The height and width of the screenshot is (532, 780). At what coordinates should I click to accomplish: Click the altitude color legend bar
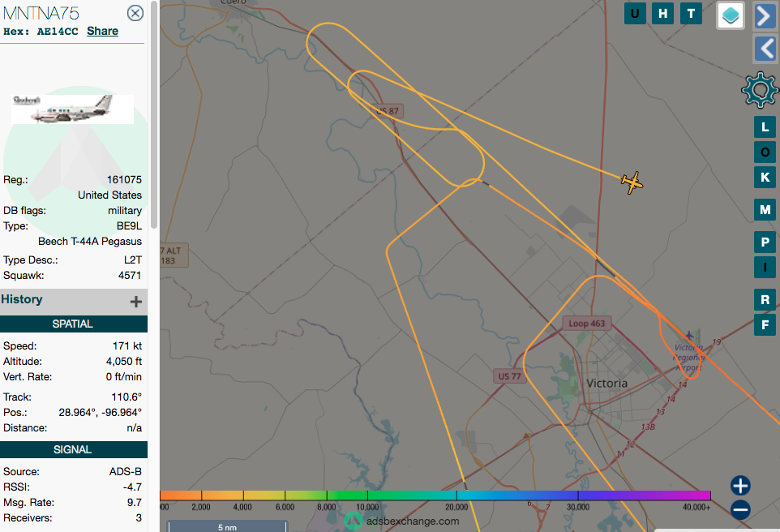pos(435,496)
